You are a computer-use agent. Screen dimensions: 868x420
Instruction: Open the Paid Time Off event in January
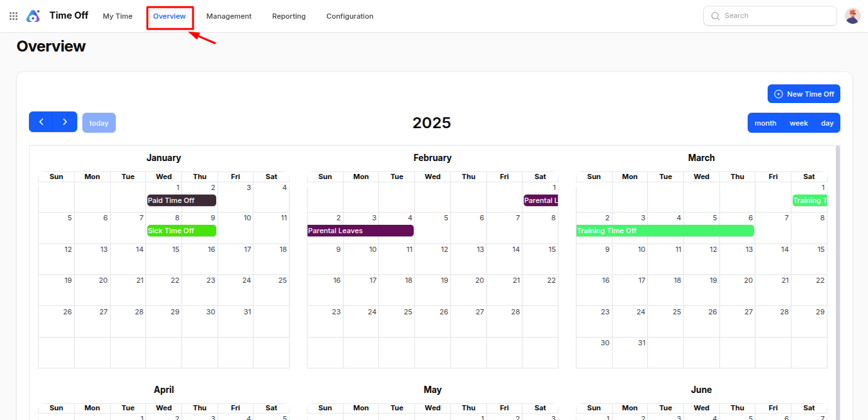point(181,200)
